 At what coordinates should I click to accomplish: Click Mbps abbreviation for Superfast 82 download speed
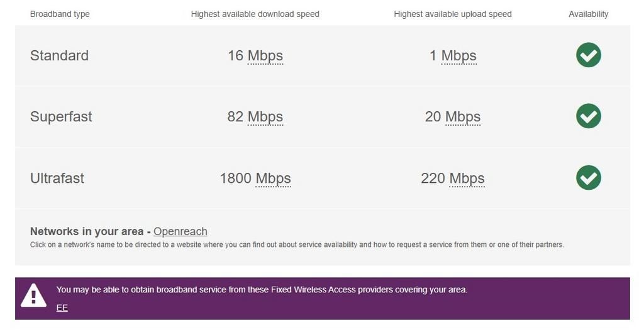pyautogui.click(x=265, y=117)
